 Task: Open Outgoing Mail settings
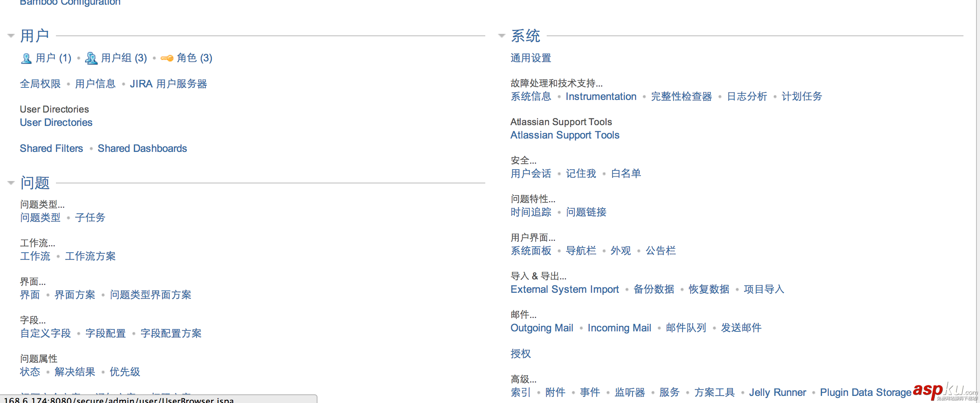click(542, 328)
